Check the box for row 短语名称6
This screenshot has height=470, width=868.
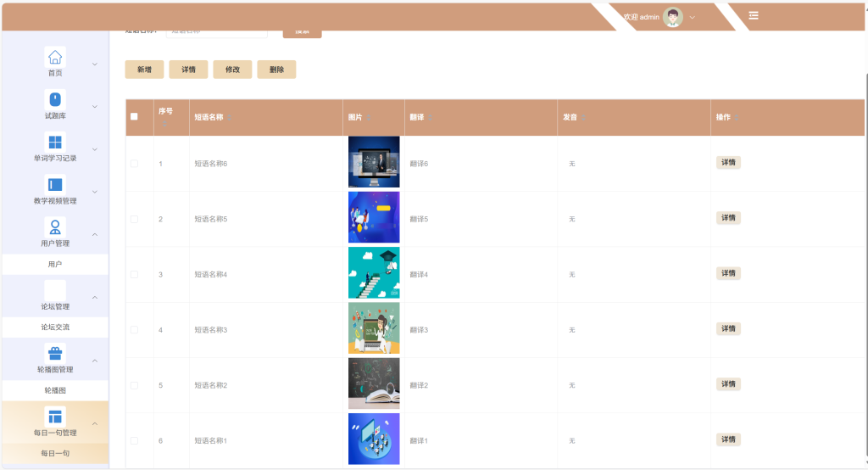pos(134,164)
